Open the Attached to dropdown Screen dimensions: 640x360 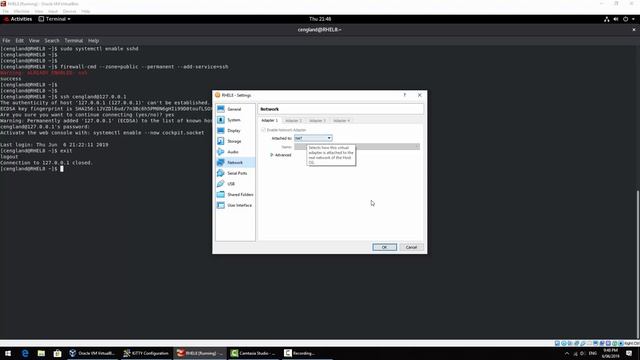point(313,138)
